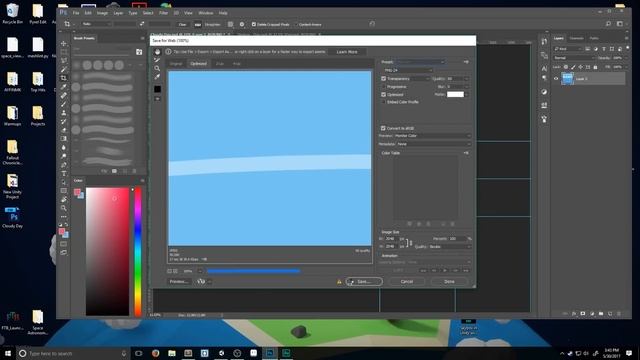The image size is (640, 360).
Task: Select the Hand tool in Photoshop toolbar
Action: 64,200
